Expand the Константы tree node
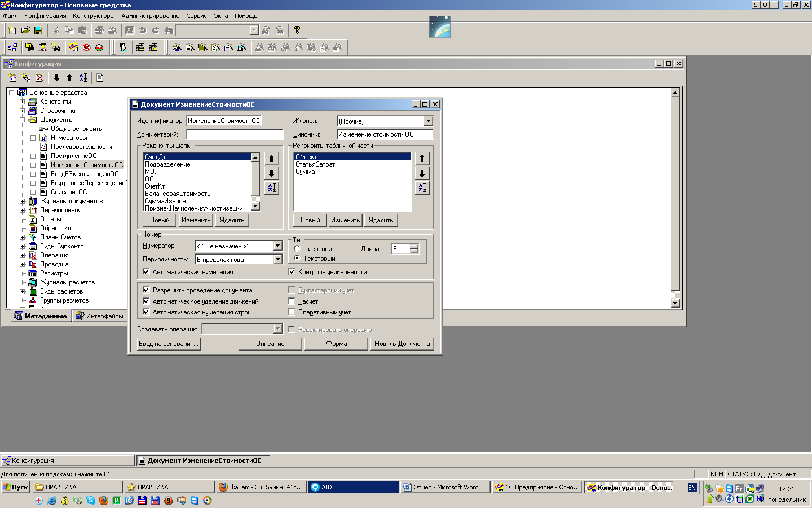 [x=23, y=102]
